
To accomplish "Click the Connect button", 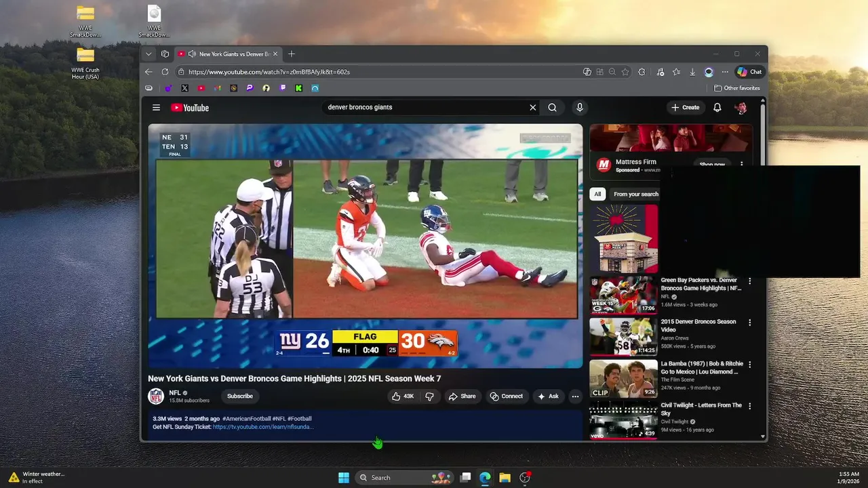I will pyautogui.click(x=507, y=396).
